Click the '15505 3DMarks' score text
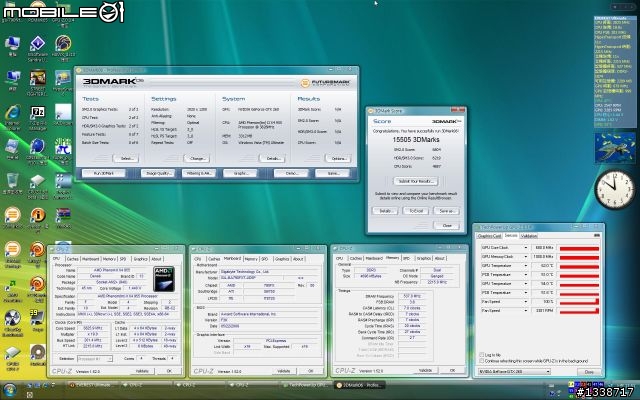Image resolution: width=640 pixels, height=400 pixels. click(416, 140)
